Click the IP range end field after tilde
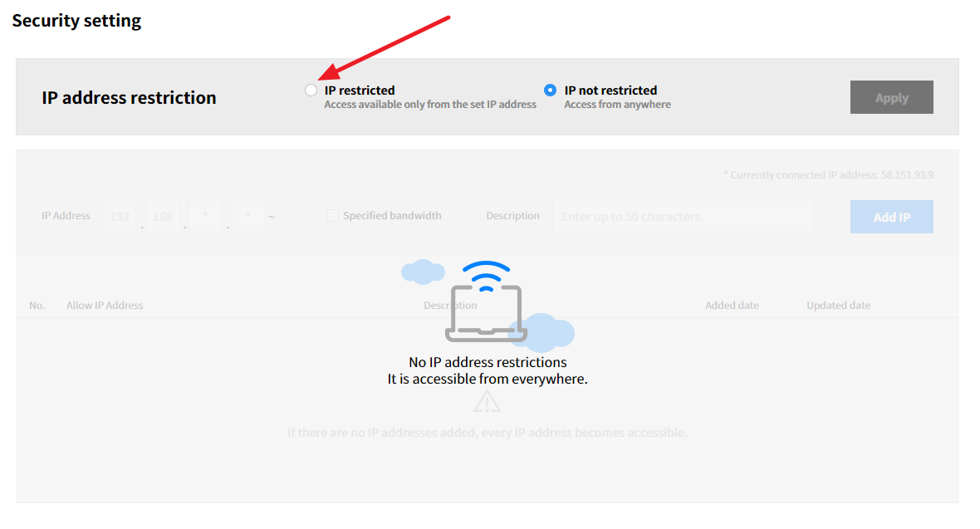This screenshot has width=980, height=529. (x=294, y=217)
